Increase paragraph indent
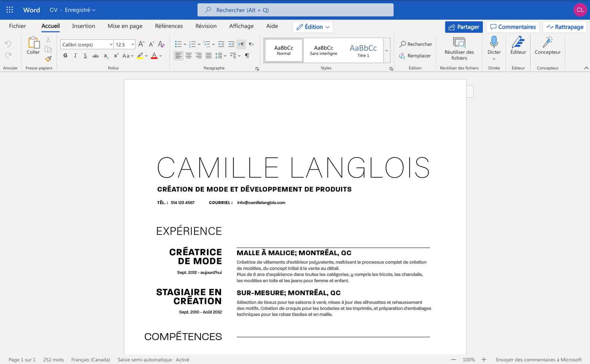Image resolution: width=590 pixels, height=364 pixels. (x=231, y=44)
